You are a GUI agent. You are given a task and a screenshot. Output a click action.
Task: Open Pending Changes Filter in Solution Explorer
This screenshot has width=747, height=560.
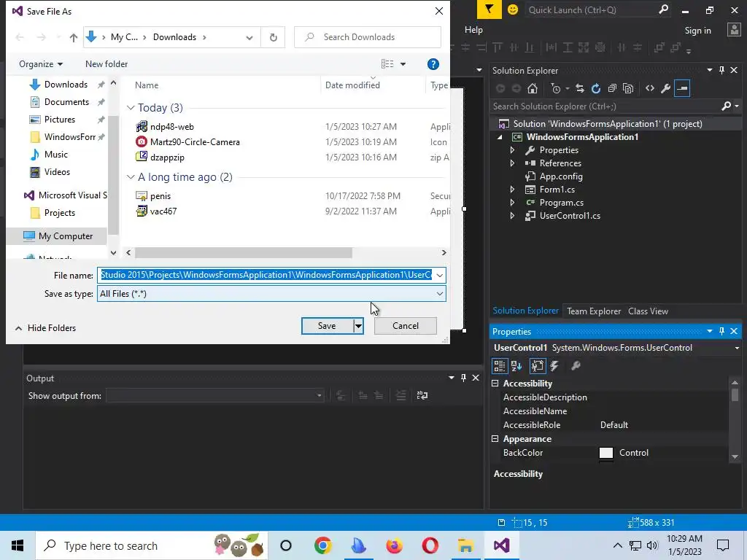(x=555, y=88)
